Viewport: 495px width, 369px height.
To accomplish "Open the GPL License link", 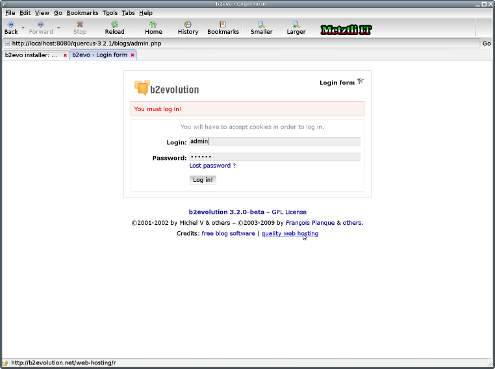I will 289,212.
